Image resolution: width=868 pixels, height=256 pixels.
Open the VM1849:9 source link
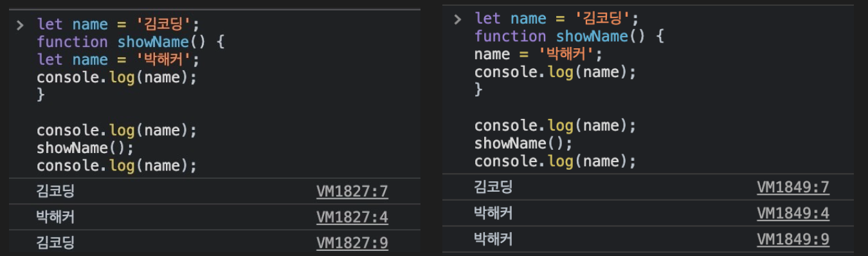tap(793, 240)
